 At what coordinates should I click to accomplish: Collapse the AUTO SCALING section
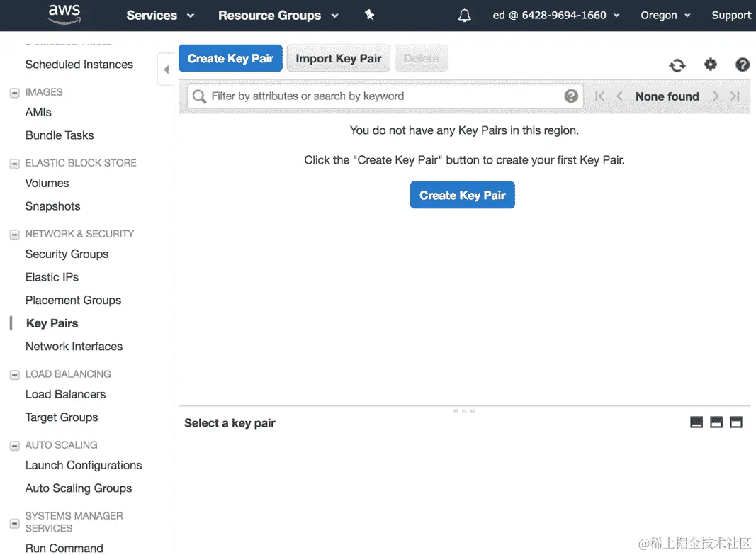pyautogui.click(x=14, y=446)
